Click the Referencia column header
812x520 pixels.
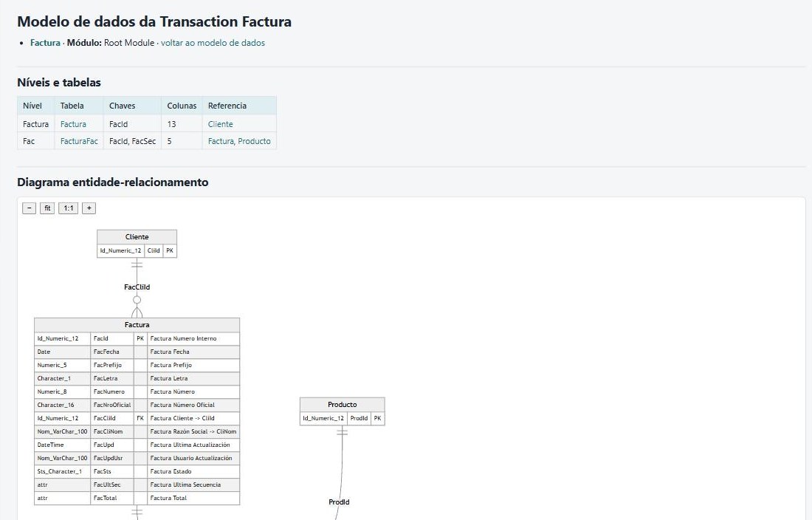click(227, 106)
